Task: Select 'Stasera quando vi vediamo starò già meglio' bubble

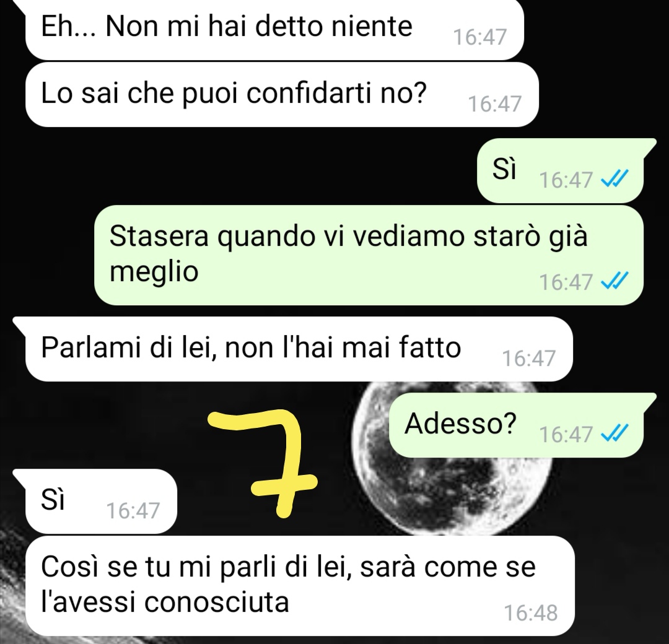Action: click(368, 255)
